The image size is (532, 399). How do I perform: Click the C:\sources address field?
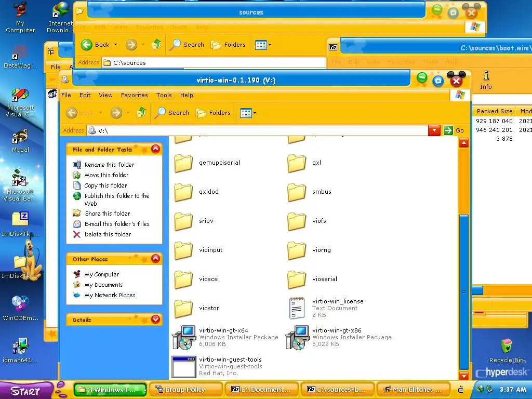[214, 63]
